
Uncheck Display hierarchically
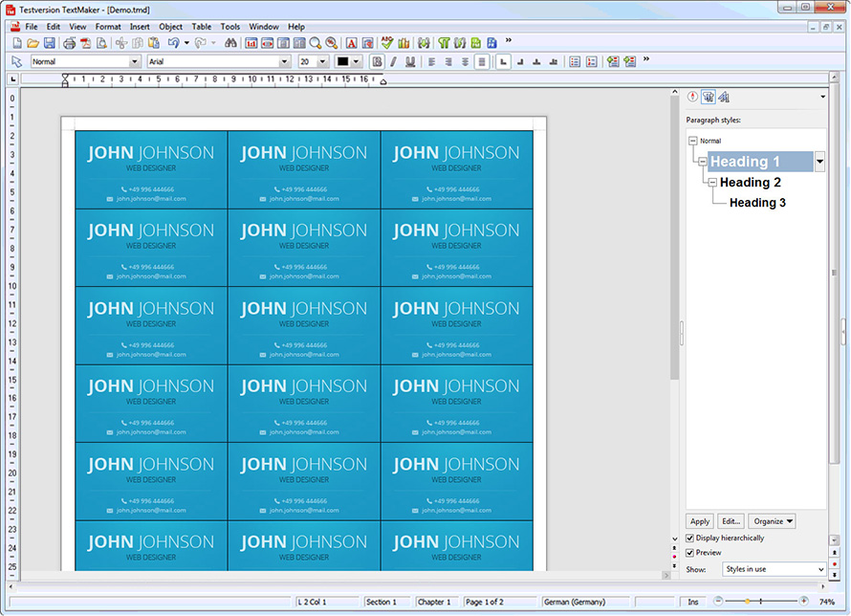(690, 538)
